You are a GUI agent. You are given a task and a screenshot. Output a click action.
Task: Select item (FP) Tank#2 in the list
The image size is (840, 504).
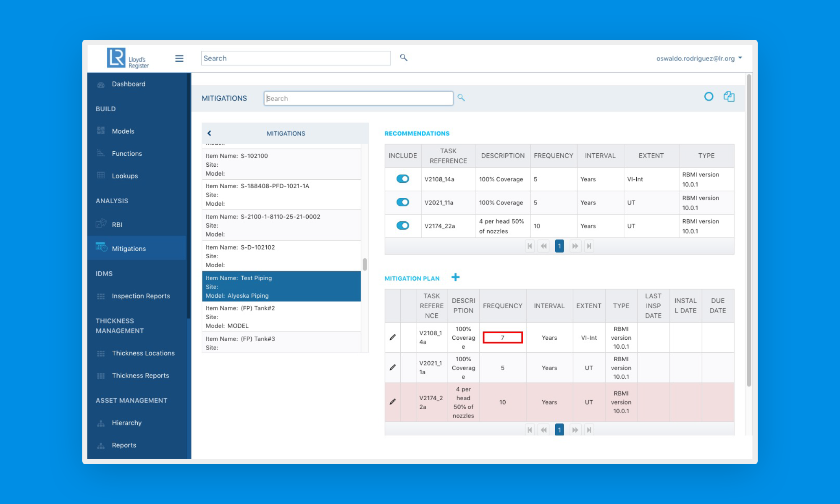coord(281,317)
